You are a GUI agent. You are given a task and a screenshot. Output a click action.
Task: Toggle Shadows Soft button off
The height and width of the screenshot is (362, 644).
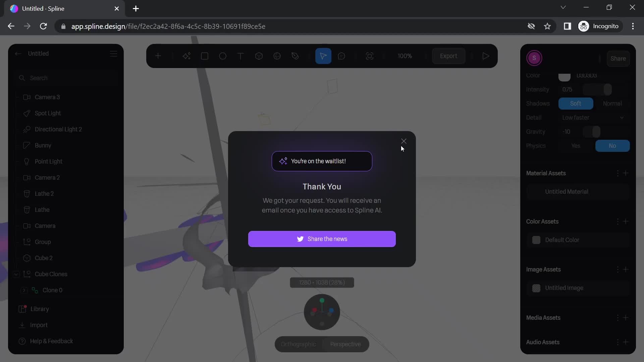click(575, 104)
